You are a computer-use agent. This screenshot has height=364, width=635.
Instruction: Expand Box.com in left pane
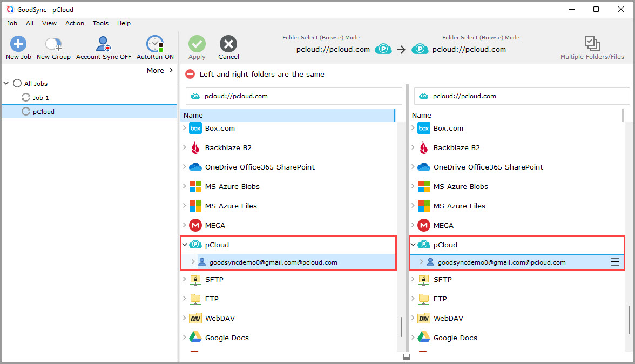[x=185, y=128]
